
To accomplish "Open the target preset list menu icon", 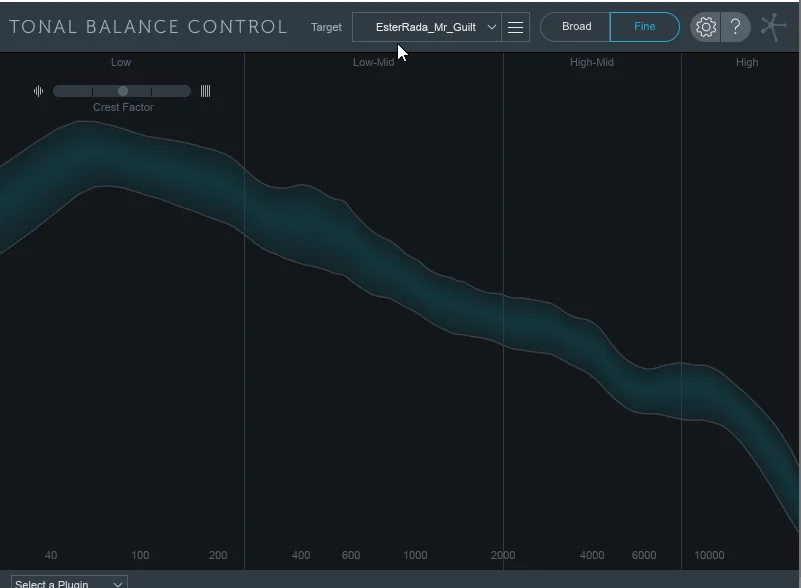I will (x=515, y=27).
